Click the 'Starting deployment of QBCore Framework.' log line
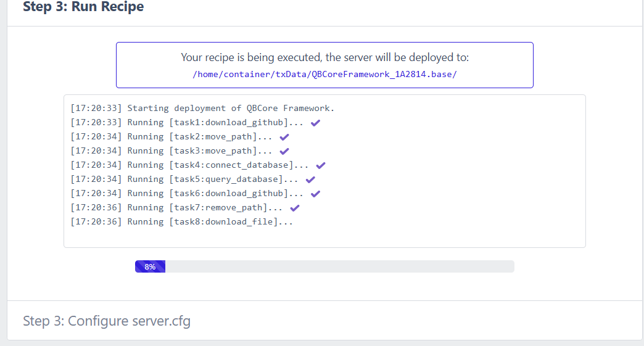 202,109
